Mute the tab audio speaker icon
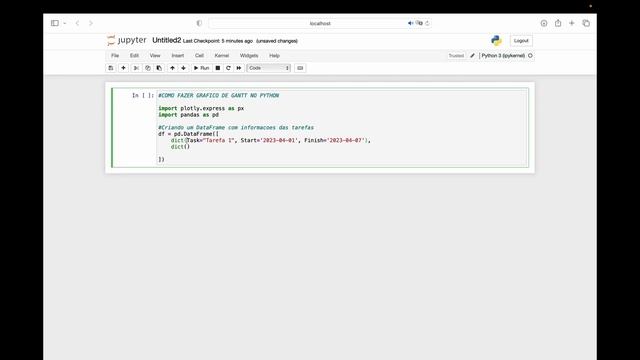640x360 pixels. pos(410,23)
